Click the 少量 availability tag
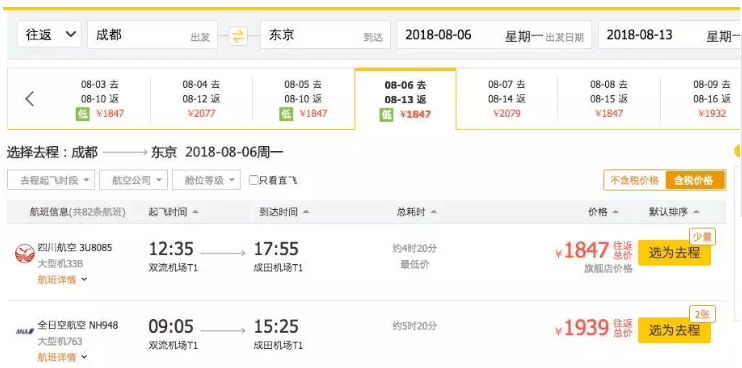The image size is (742, 368). point(702,237)
